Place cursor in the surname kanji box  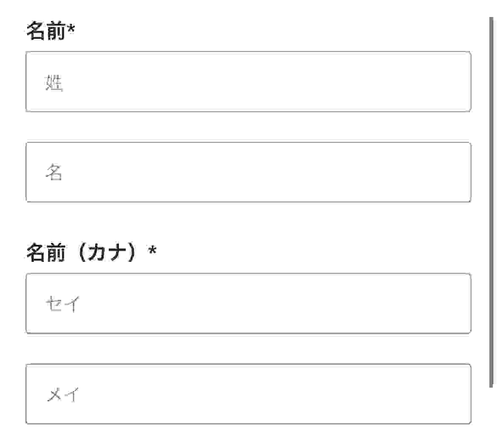tap(248, 82)
